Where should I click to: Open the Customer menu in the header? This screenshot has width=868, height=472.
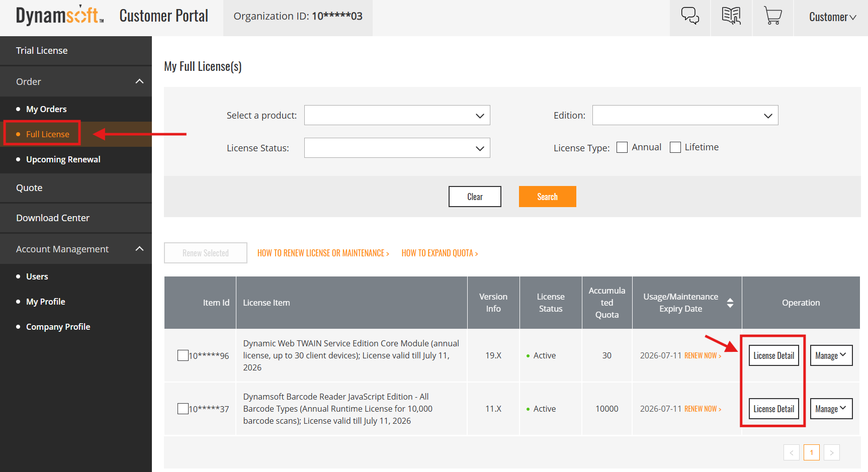click(x=831, y=17)
